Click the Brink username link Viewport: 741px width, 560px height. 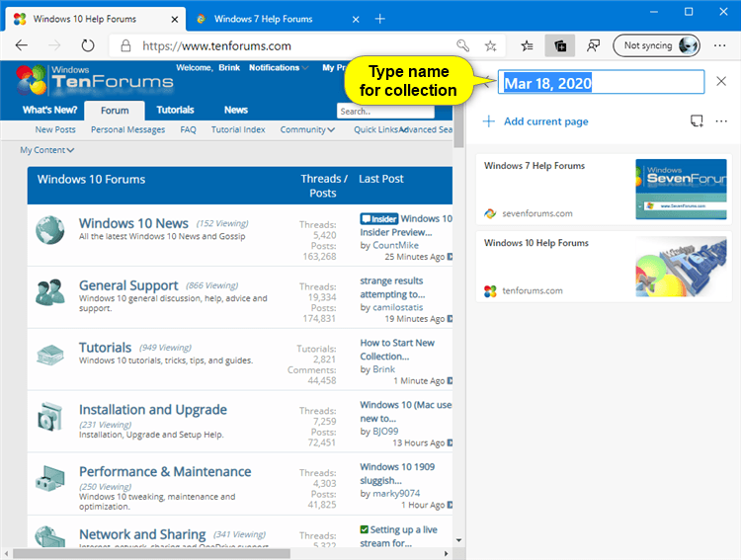(229, 67)
